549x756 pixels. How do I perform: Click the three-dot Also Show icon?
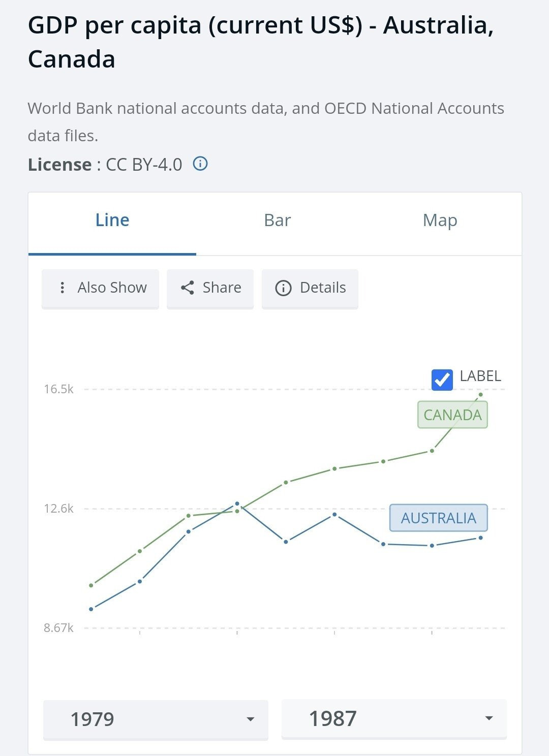point(62,288)
